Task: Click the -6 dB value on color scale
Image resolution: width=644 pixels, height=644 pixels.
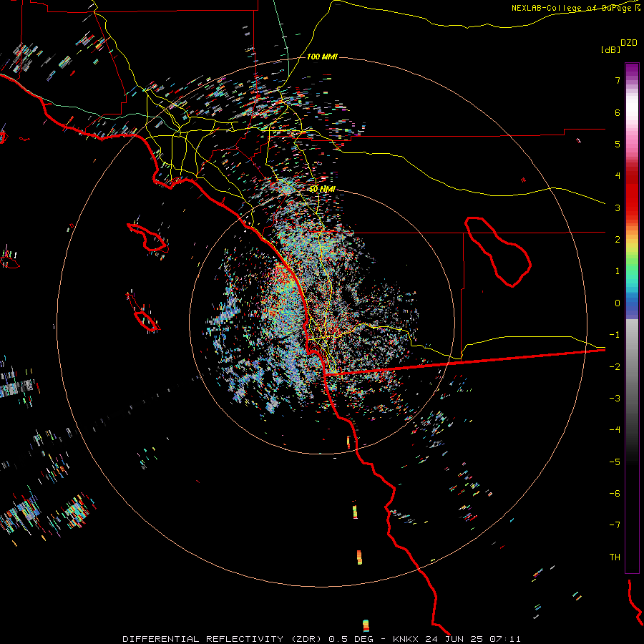Action: (x=615, y=494)
